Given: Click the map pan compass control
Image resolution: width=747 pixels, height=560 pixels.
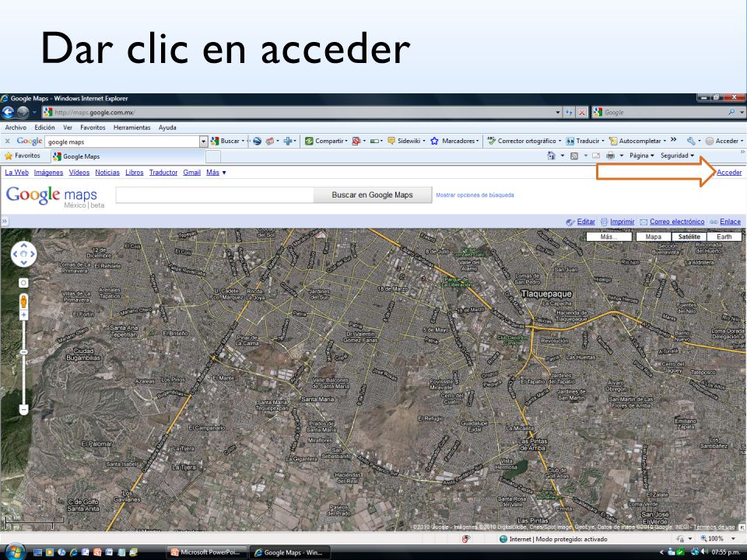Looking at the screenshot, I should tap(23, 254).
